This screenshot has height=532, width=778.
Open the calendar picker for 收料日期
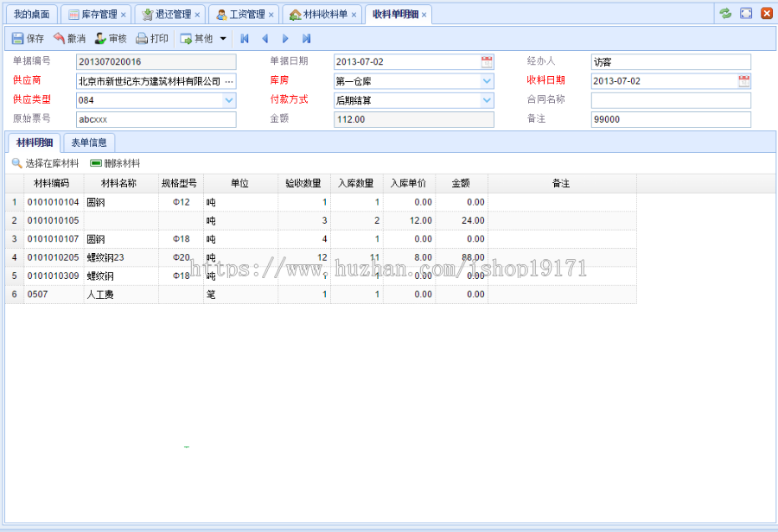[x=743, y=79]
